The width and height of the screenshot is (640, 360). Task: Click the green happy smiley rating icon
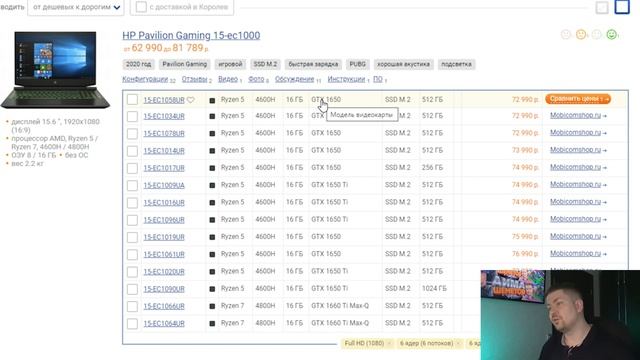(x=611, y=35)
